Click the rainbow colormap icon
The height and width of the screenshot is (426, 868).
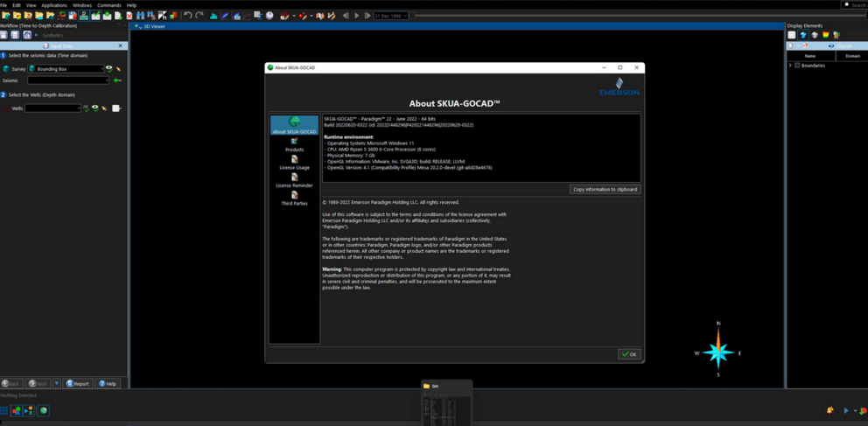825,35
